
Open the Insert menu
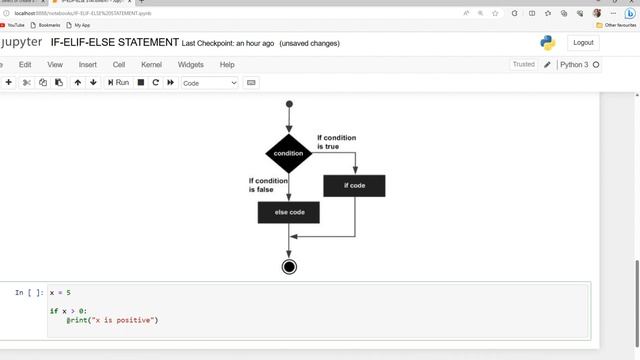coord(88,64)
